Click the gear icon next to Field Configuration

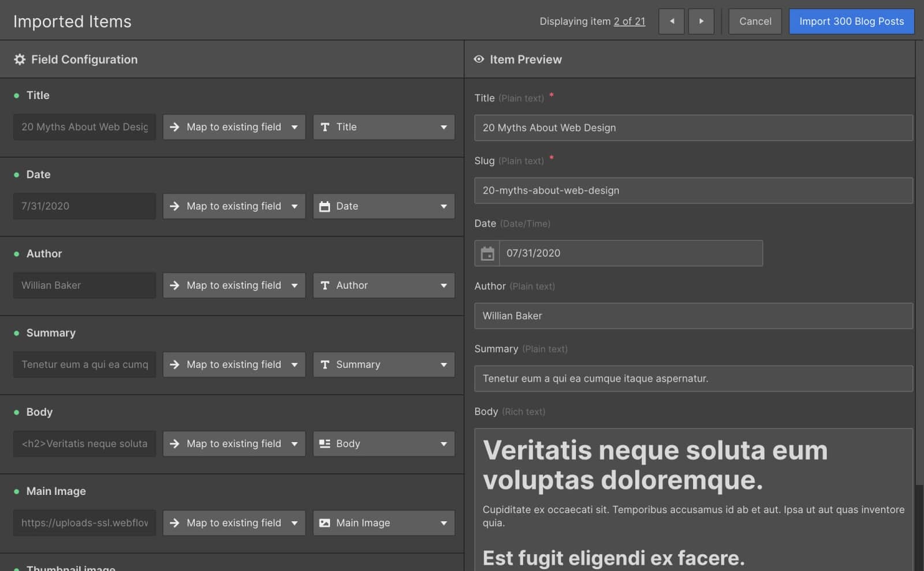[19, 59]
